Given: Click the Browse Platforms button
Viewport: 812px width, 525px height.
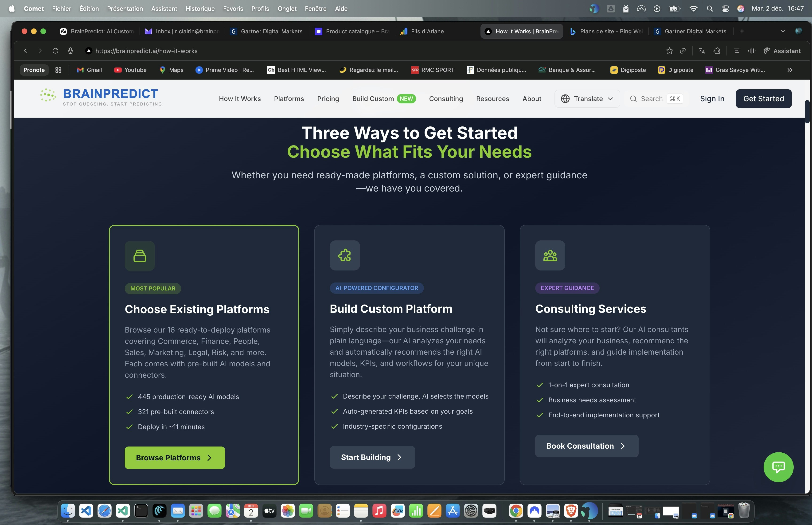Looking at the screenshot, I should (x=175, y=458).
